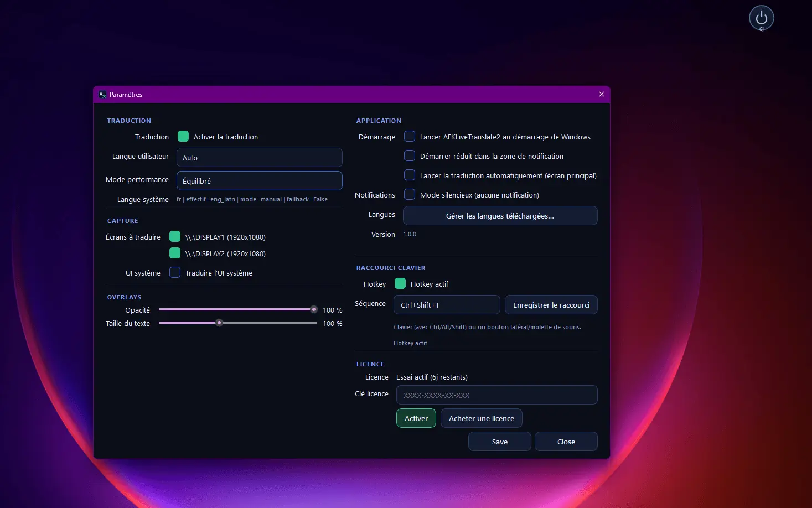Click Acheter une licence button
812x508 pixels.
[x=482, y=418]
